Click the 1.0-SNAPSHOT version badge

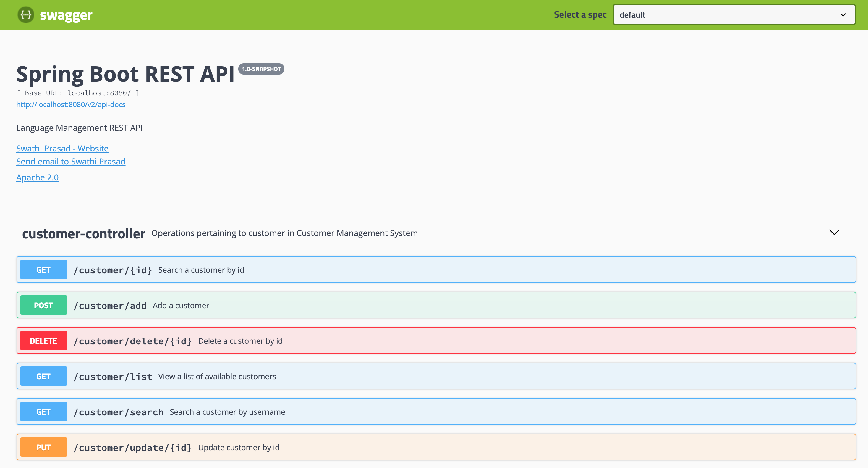click(x=261, y=69)
